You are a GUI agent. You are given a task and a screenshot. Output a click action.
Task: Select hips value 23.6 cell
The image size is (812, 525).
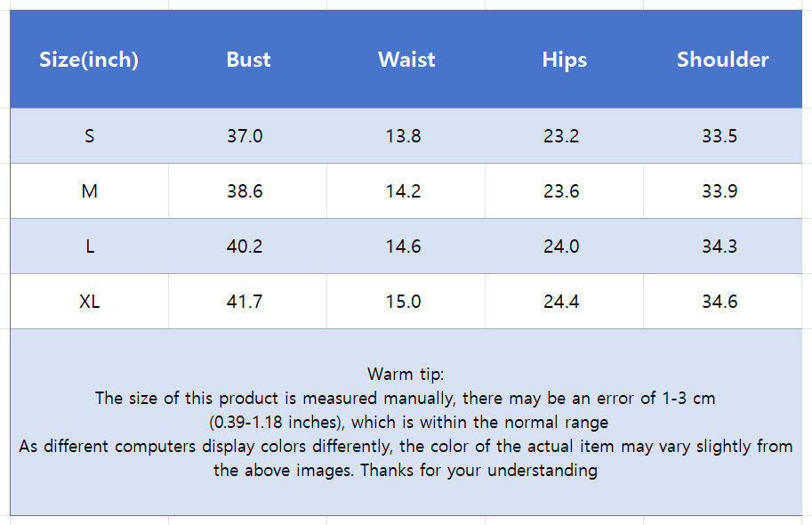point(561,191)
